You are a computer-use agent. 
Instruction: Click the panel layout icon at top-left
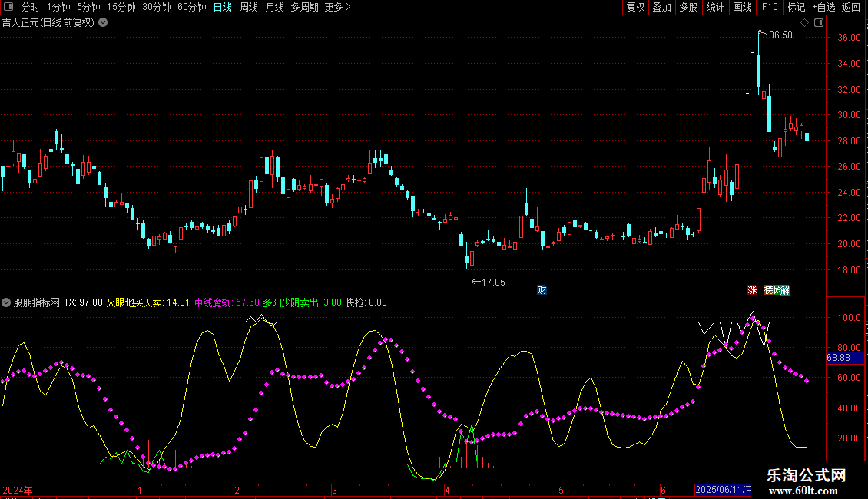[8, 7]
